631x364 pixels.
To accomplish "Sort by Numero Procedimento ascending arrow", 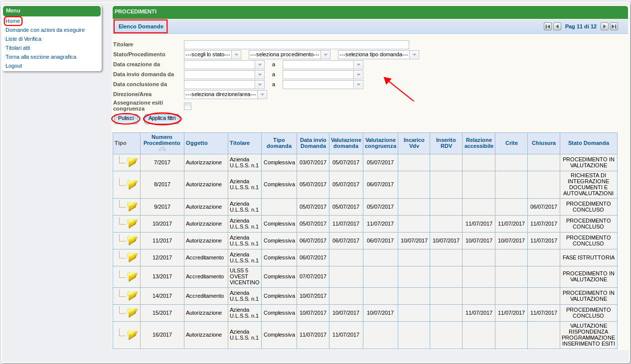I will 162,149.
